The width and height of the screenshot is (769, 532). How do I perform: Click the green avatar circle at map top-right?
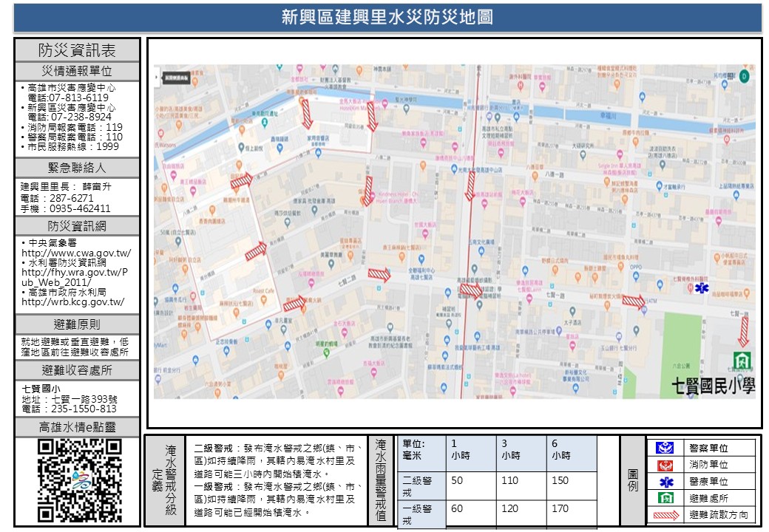pos(745,75)
